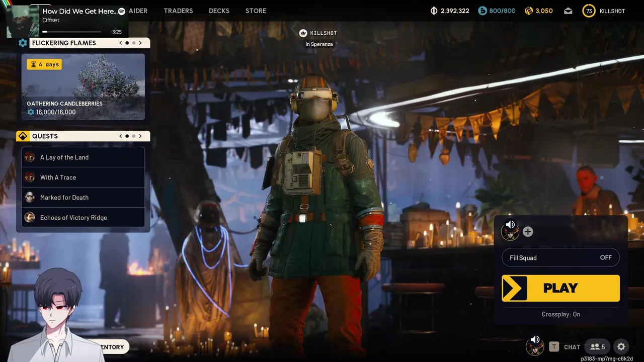Click the quest giver icon for Echoes of Victory Ridge
The image size is (644, 362).
click(30, 218)
